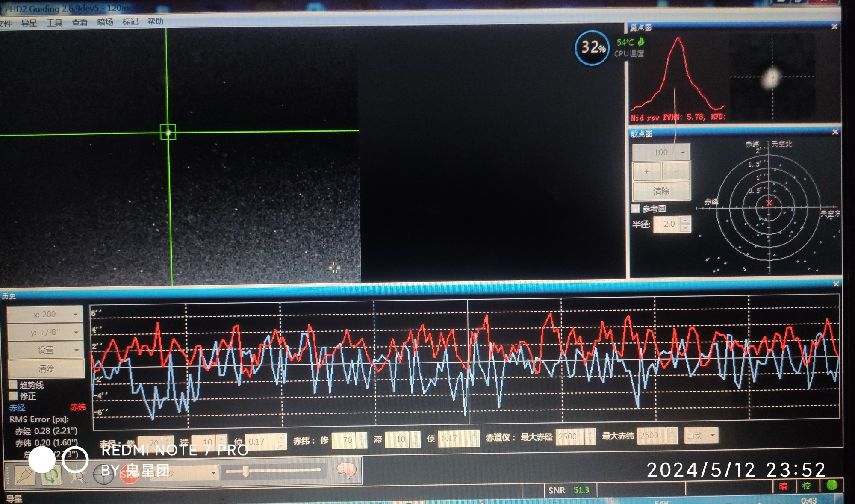The width and height of the screenshot is (855, 504).
Task: Click the taskbar clock showing 0:43
Action: point(809,500)
